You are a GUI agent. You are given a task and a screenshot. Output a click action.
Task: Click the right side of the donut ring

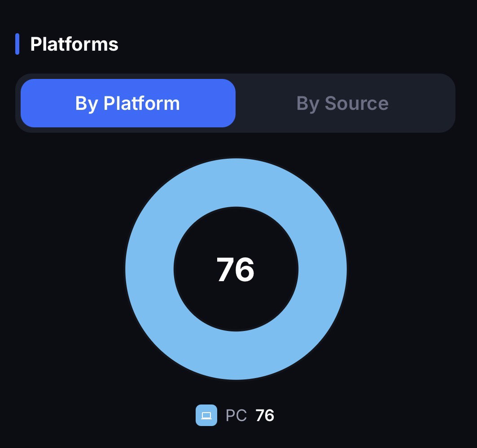pos(323,269)
